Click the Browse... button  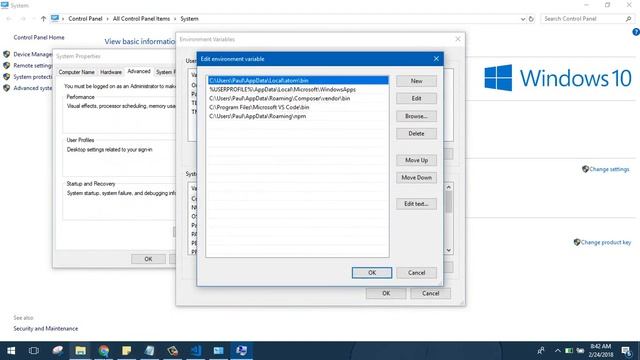416,116
